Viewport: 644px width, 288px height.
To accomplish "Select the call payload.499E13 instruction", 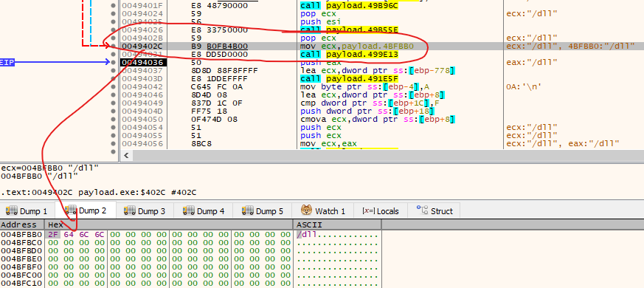I will 349,55.
